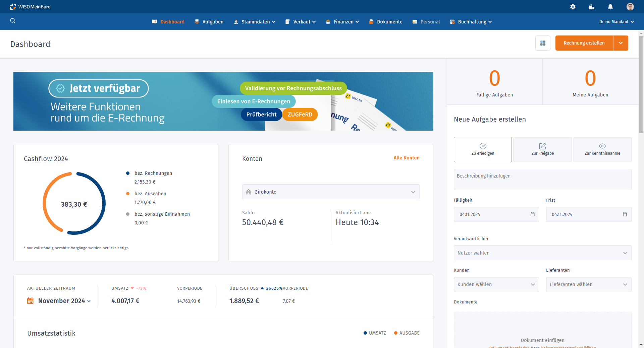Image resolution: width=644 pixels, height=348 pixels.
Task: Click the Fälligkeit date field
Action: [x=496, y=214]
